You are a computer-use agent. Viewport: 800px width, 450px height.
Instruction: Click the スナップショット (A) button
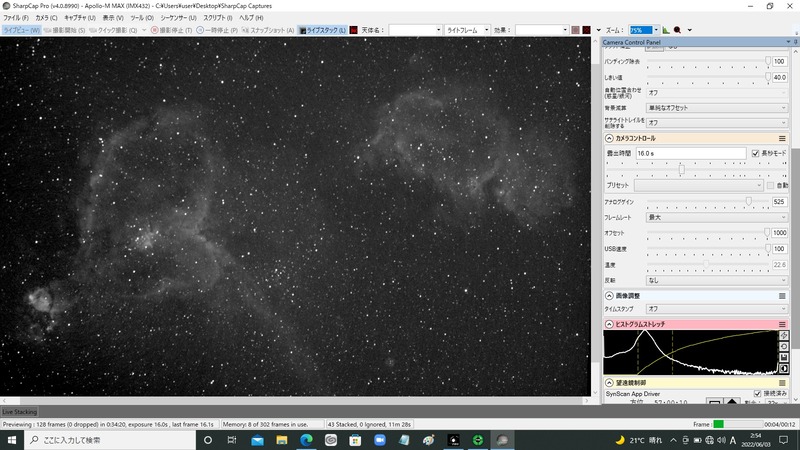coord(268,30)
